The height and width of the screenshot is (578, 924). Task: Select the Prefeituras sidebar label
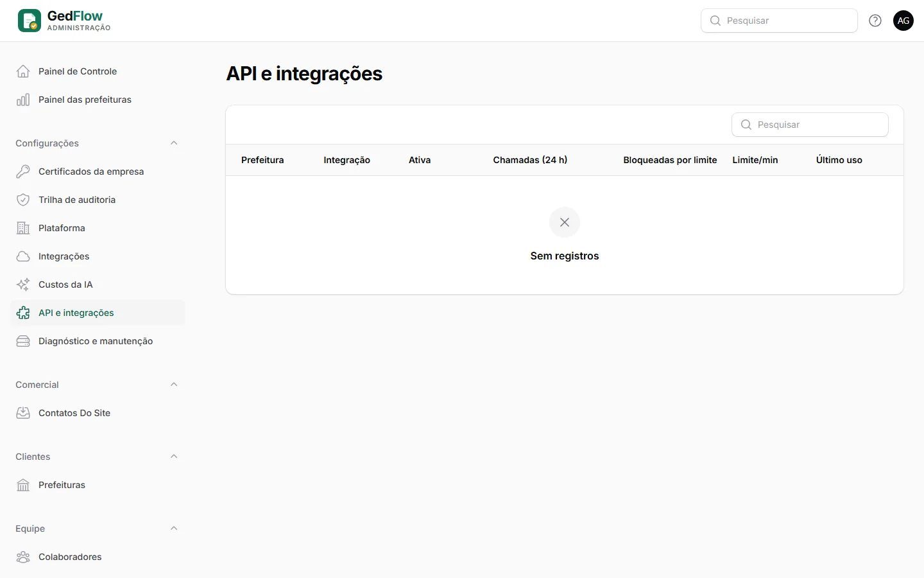pyautogui.click(x=62, y=485)
